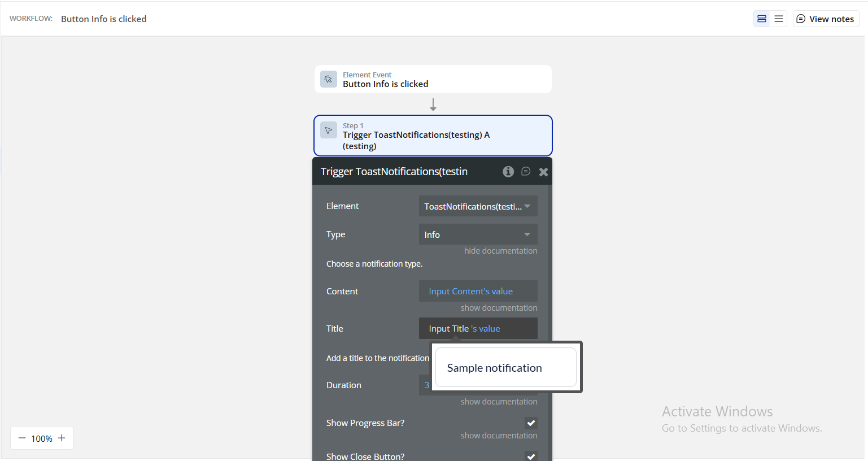Screen dimensions: 868x461
Task: Click show documentation under Content
Action: (x=499, y=308)
